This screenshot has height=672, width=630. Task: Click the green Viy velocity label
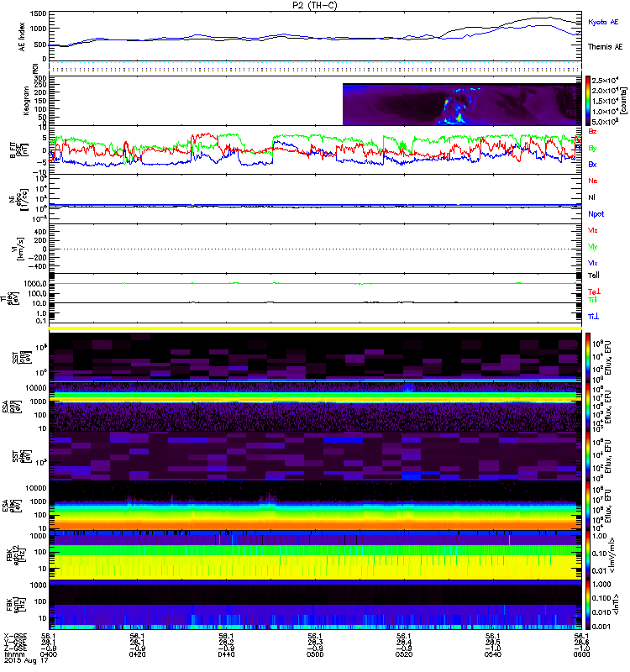[x=593, y=246]
